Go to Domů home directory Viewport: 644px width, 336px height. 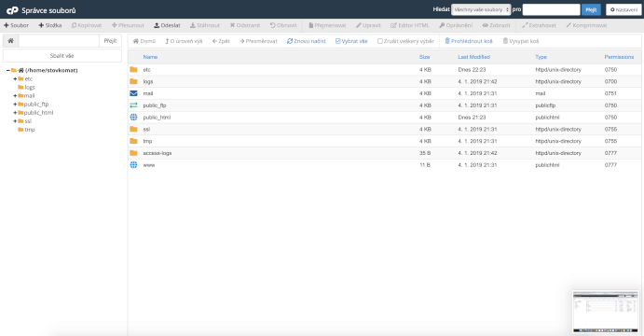[144, 41]
